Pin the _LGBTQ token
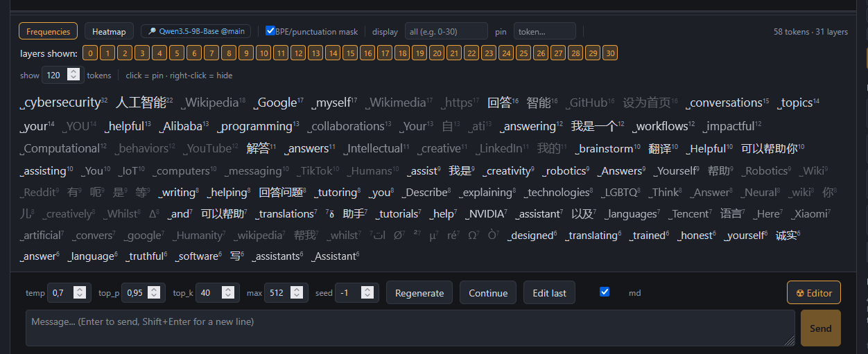The image size is (868, 354). pos(622,193)
